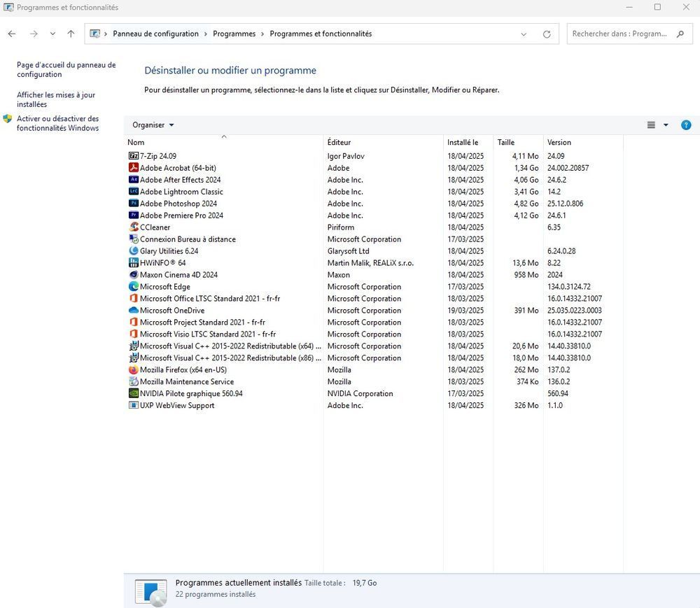
Task: Click the 7-Zip 24.09 program icon
Action: (134, 156)
